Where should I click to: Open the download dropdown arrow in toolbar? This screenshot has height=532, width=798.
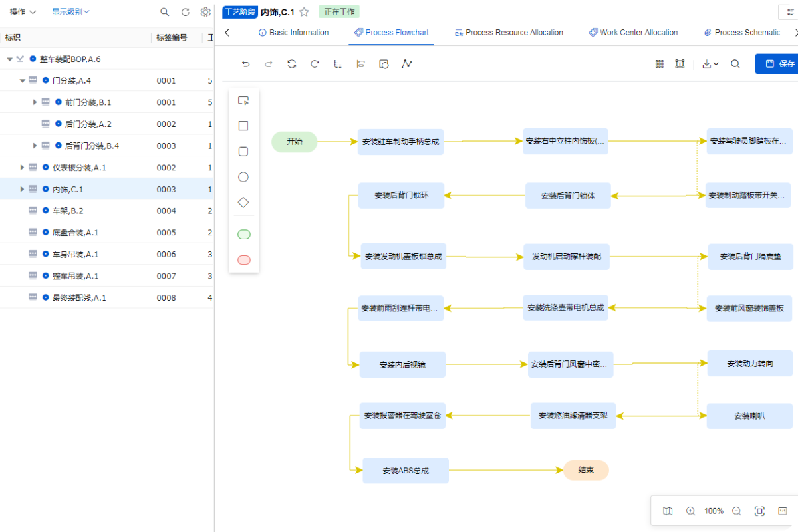click(x=710, y=64)
